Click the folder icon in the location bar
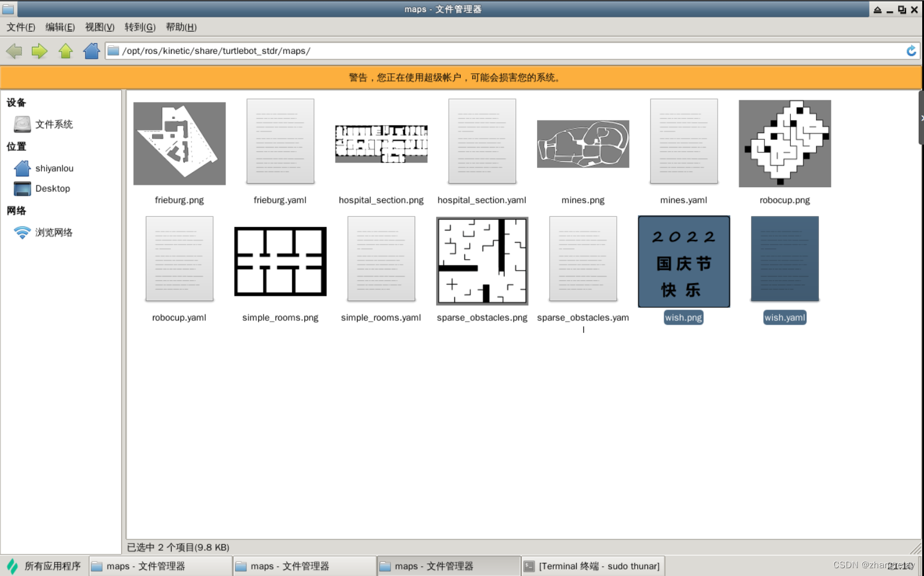Viewport: 924px width, 576px height. (113, 51)
